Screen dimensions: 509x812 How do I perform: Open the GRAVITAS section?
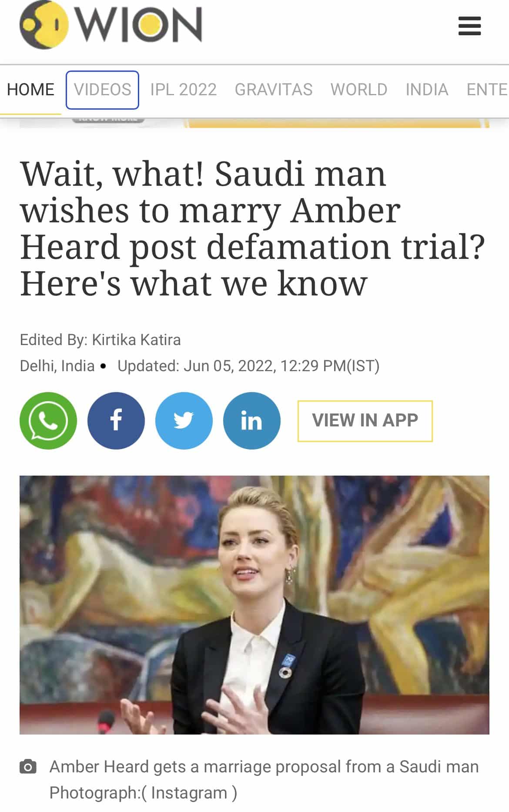pyautogui.click(x=274, y=90)
